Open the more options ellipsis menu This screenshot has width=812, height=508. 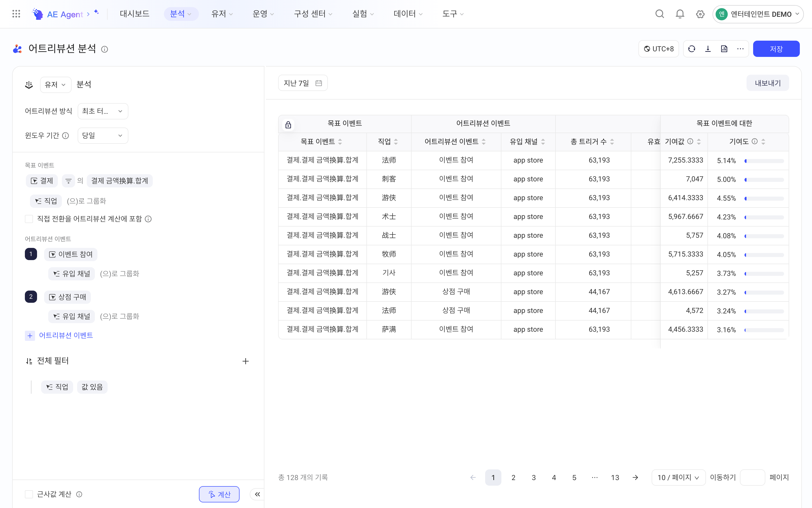click(x=740, y=49)
